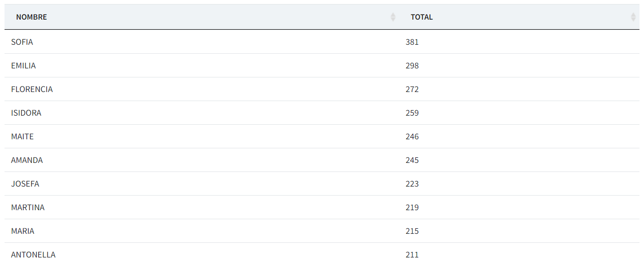The width and height of the screenshot is (644, 264).
Task: Select the SOFIA name cell
Action: 22,42
